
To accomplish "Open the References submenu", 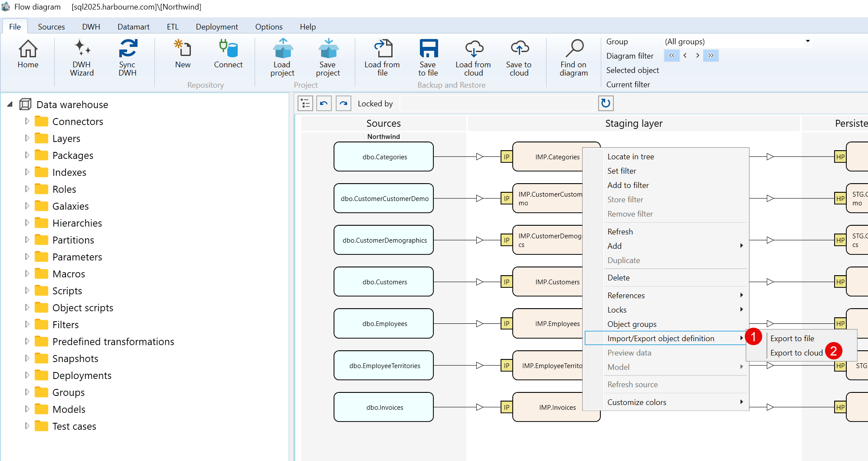I will 666,296.
